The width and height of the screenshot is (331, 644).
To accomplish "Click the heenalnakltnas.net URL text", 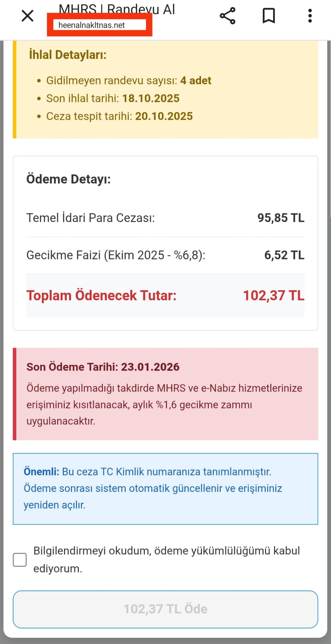I will 92,25.
